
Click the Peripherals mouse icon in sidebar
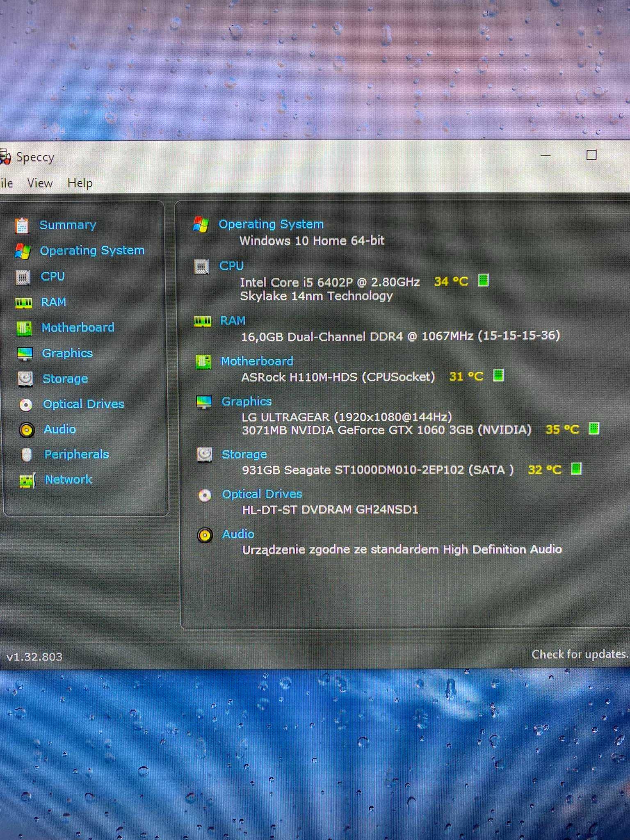pyautogui.click(x=27, y=454)
